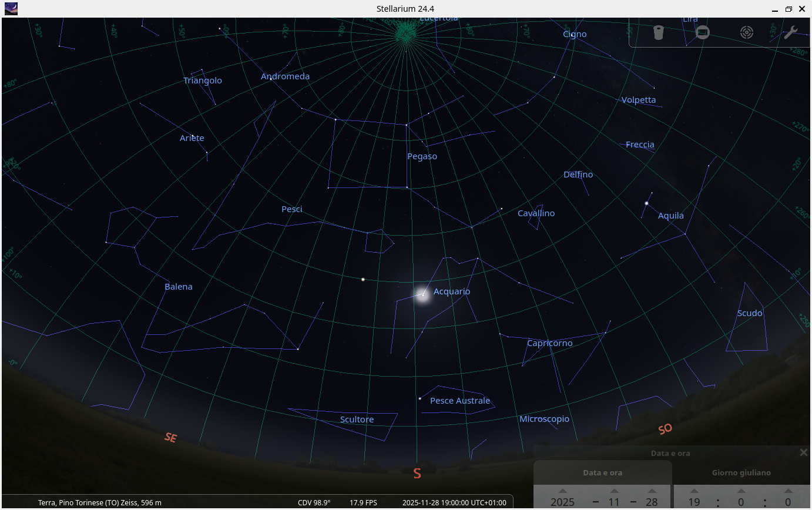Click the CDV 98.9° field of view display
The image size is (812, 510).
(314, 502)
